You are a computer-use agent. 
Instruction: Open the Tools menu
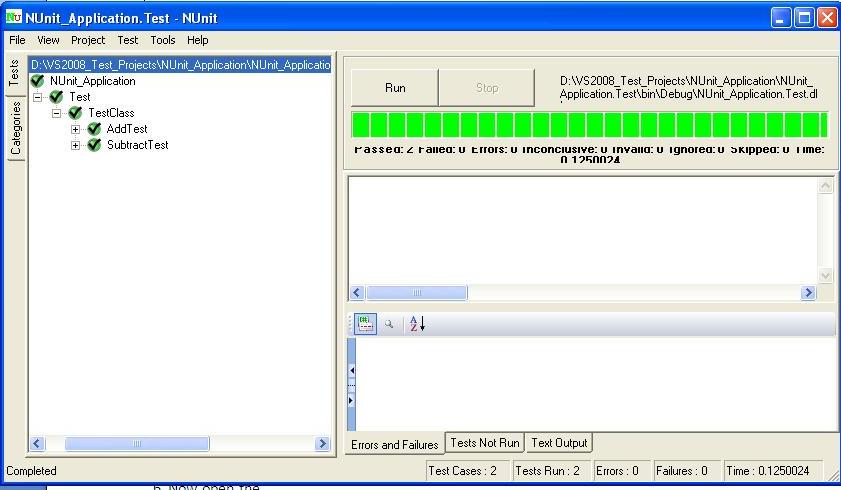(163, 40)
